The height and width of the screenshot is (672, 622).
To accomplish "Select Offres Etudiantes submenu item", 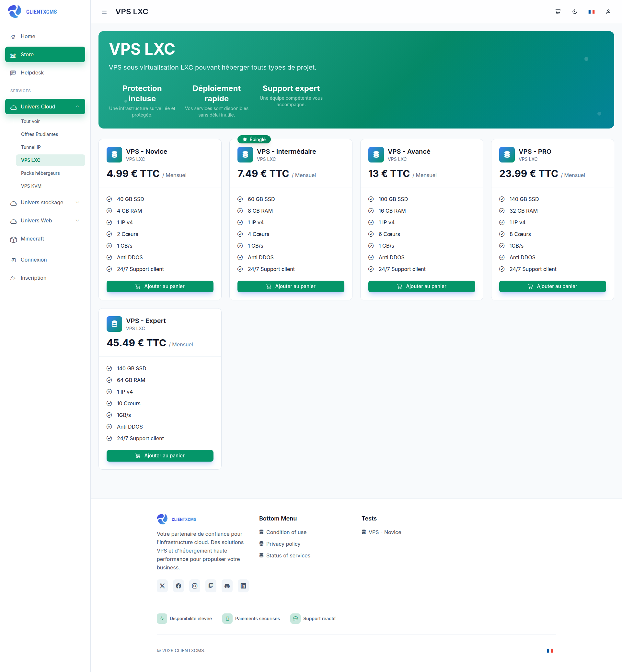I will pyautogui.click(x=51, y=134).
